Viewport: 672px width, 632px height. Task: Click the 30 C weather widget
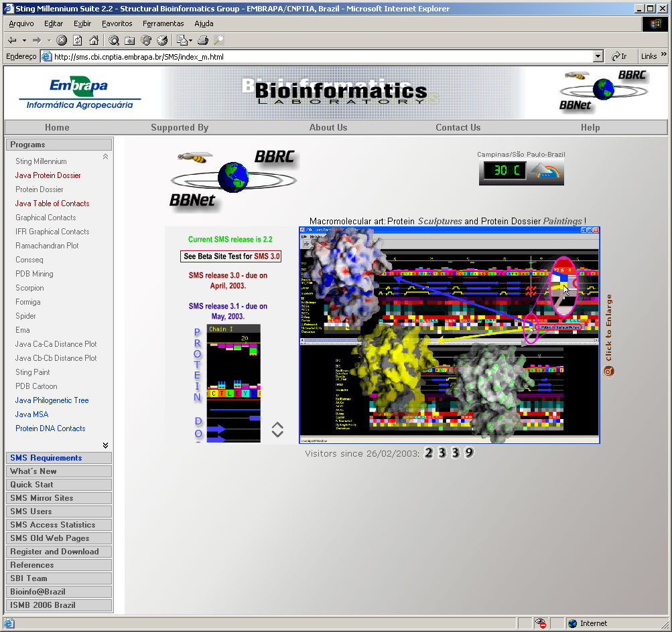coord(521,171)
